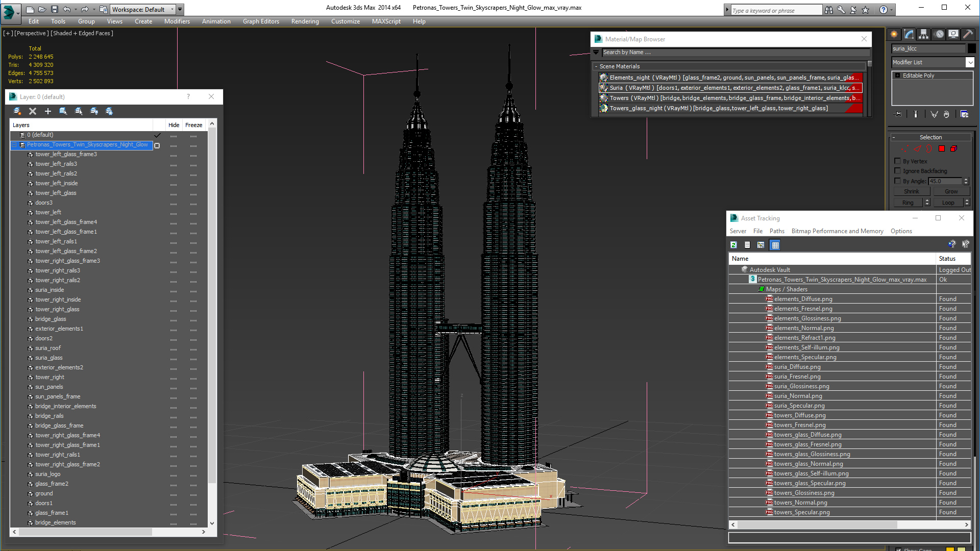
Task: Click Configure Modifier Sets icon
Action: (x=964, y=114)
